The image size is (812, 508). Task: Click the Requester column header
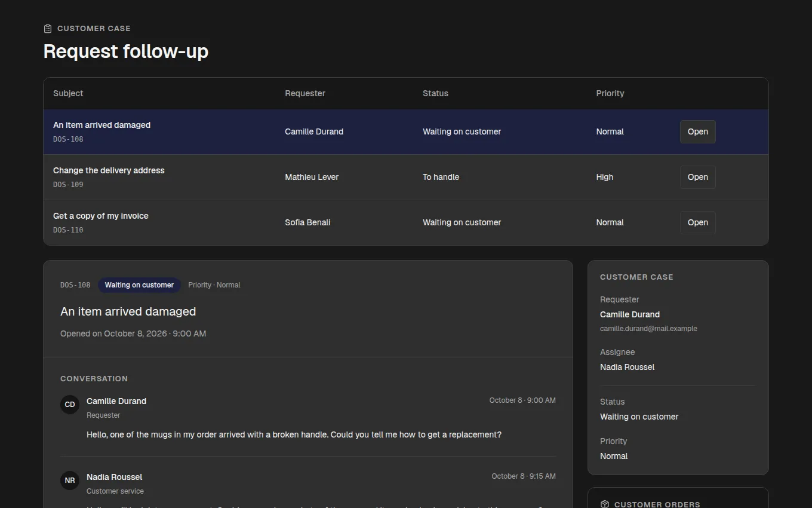(305, 93)
